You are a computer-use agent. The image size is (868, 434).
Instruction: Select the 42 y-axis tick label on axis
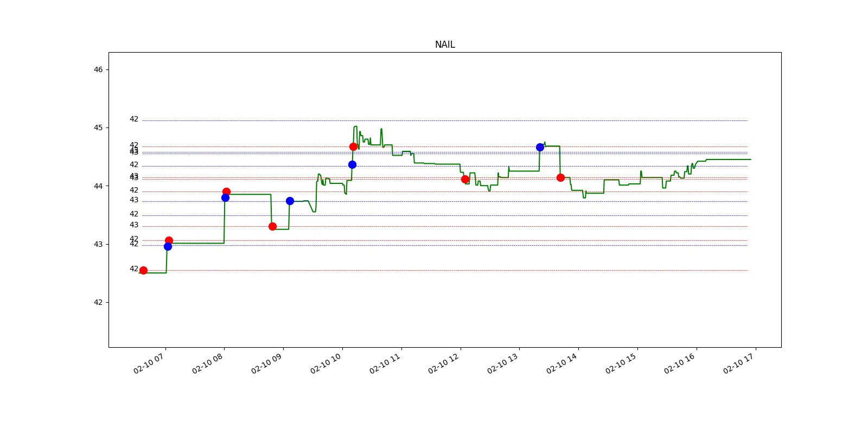click(98, 302)
